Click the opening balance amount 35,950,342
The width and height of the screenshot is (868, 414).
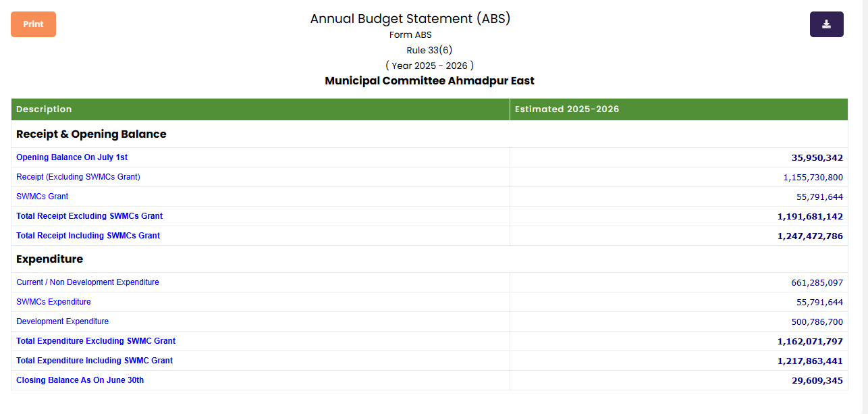click(x=817, y=158)
